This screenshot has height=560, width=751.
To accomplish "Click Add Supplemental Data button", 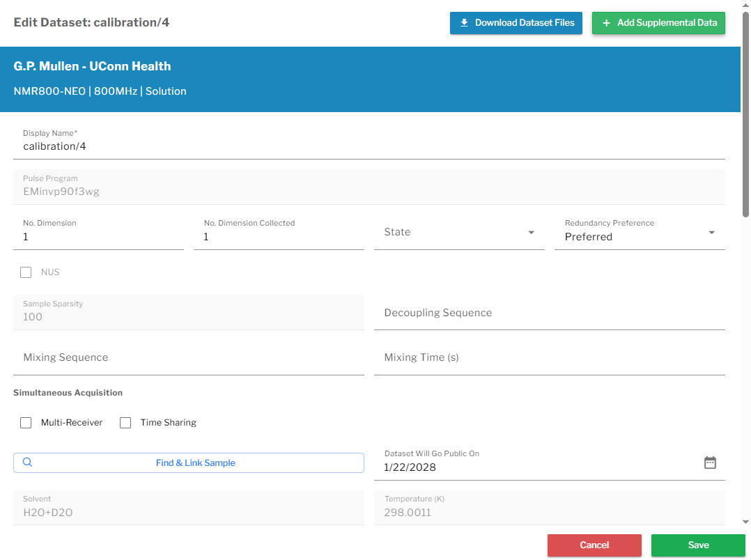I will coord(658,23).
